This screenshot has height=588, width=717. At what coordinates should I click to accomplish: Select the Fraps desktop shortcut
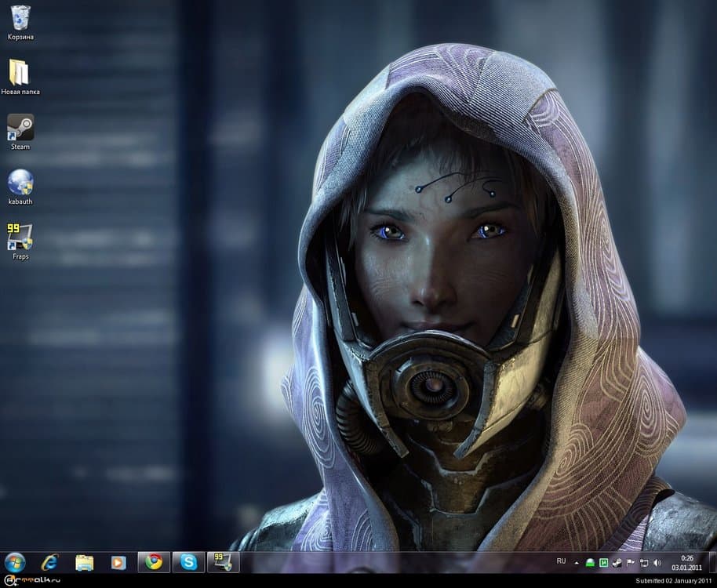(20, 238)
